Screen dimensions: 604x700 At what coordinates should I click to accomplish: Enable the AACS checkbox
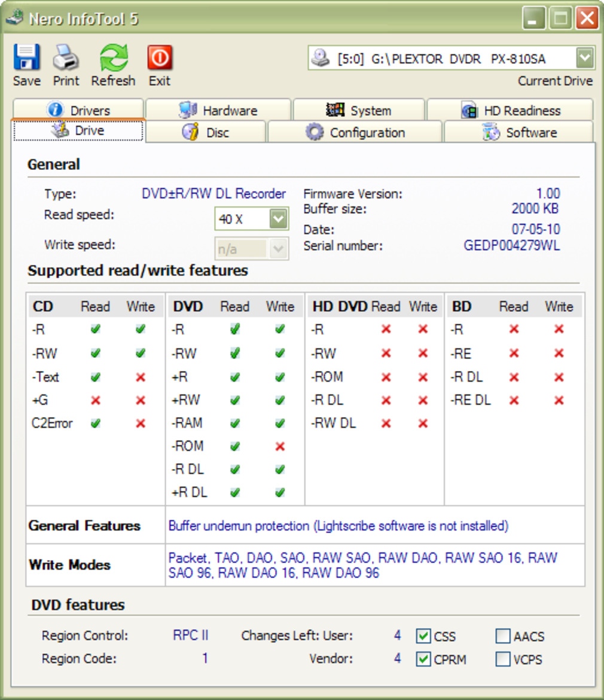(503, 636)
